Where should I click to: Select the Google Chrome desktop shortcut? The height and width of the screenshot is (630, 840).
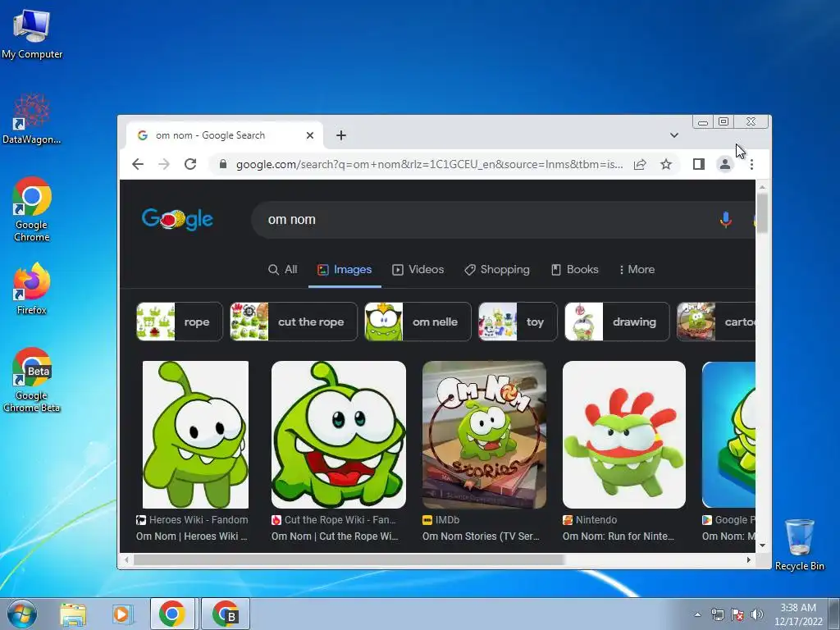32,209
